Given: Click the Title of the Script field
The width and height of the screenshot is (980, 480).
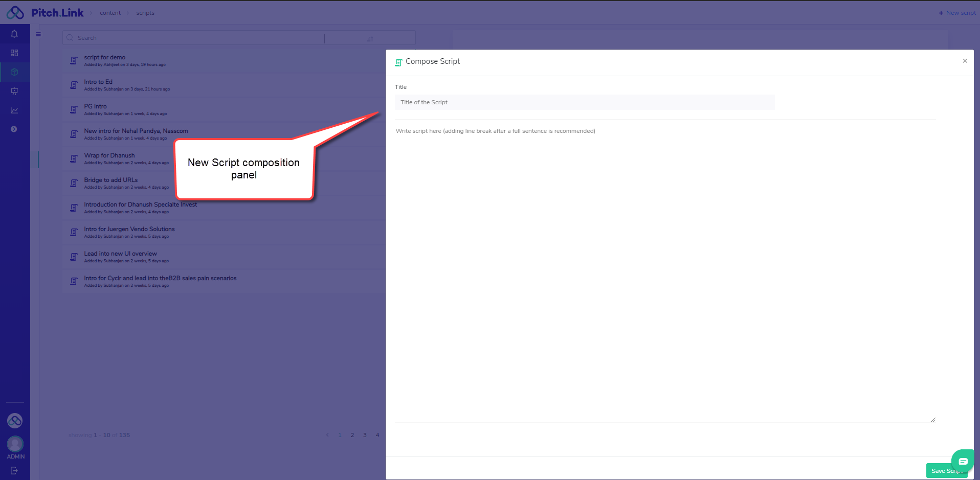Looking at the screenshot, I should point(584,102).
